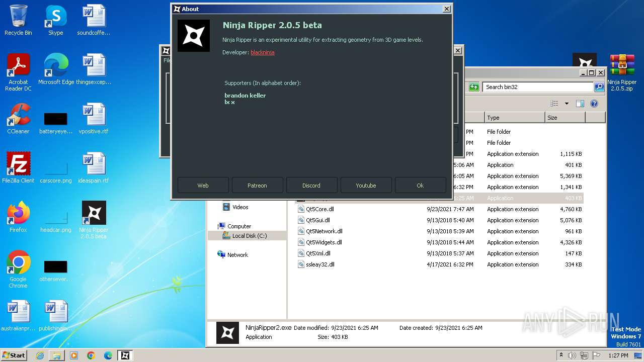Launch Ninja Ripper 2.0.5 beta shortcut
Screen dimensions: 644x362
(x=94, y=220)
